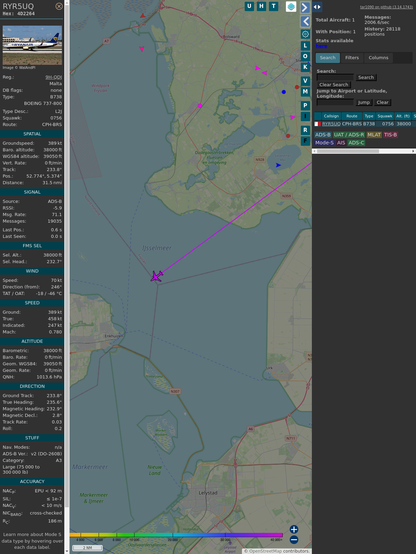
Task: Open the Filters tab
Action: (352, 58)
